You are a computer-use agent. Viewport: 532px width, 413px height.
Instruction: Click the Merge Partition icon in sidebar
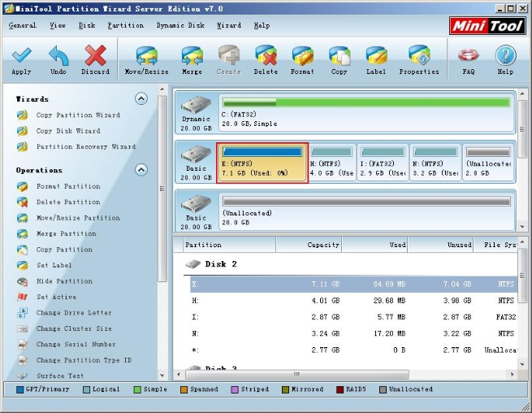23,233
